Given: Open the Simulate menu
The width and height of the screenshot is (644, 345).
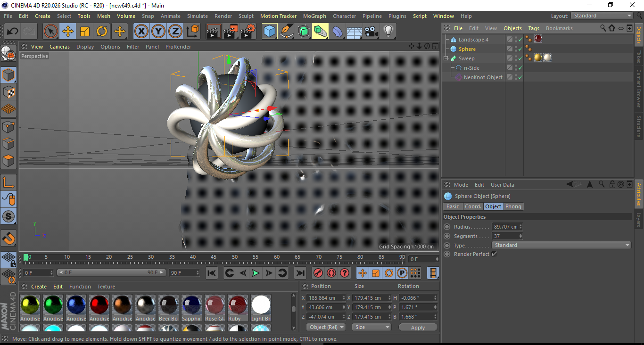Looking at the screenshot, I should 198,16.
